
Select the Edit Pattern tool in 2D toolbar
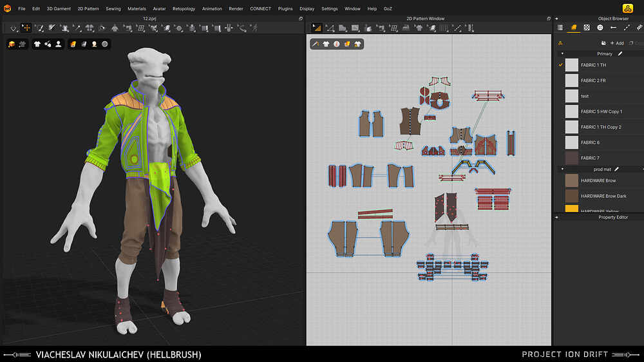(316, 28)
